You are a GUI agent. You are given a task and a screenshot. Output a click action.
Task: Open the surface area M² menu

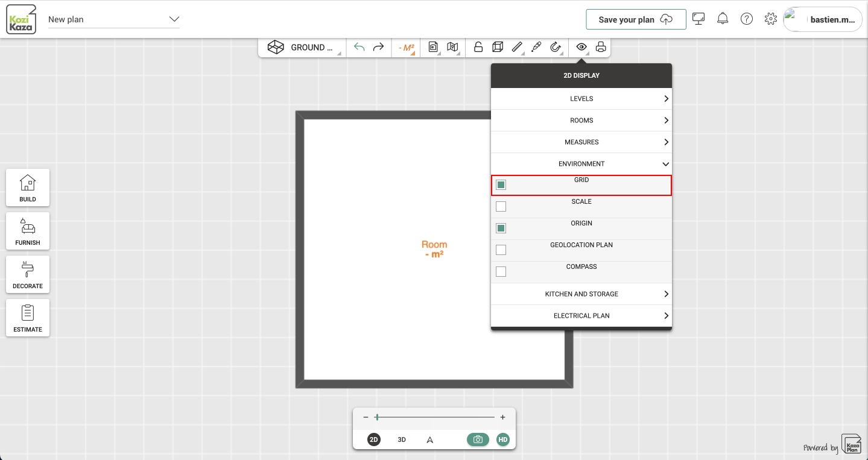[x=407, y=47]
